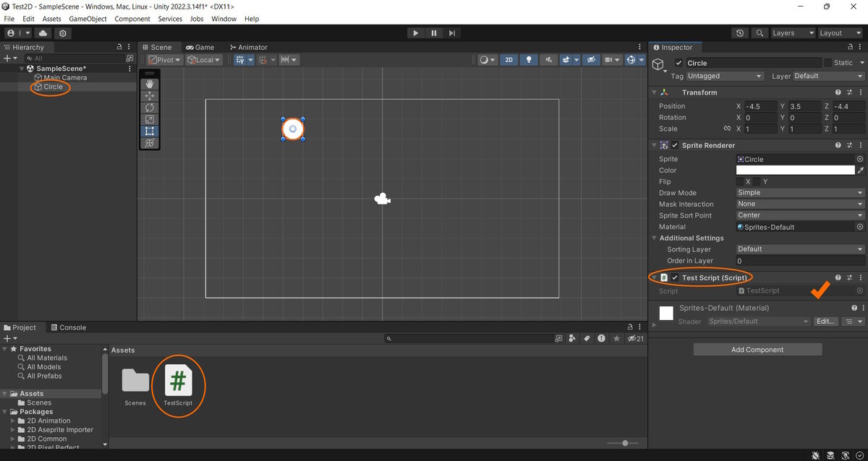Open Mask Interaction dropdown
Image resolution: width=868 pixels, height=461 pixels.
click(x=800, y=204)
